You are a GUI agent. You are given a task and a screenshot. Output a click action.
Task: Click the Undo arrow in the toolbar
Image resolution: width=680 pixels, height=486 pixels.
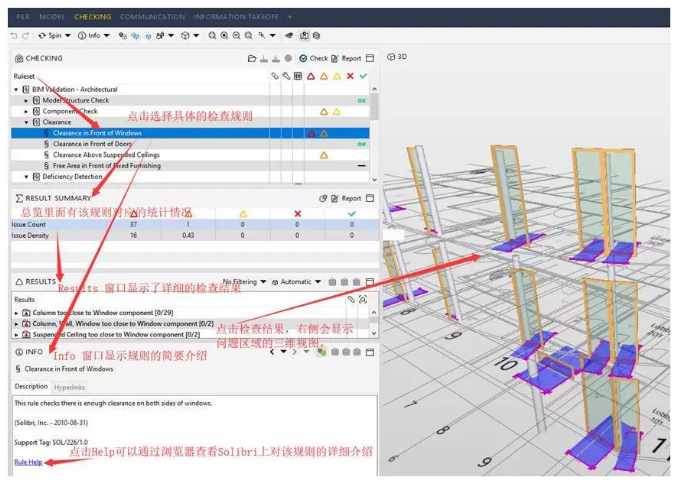[x=14, y=36]
